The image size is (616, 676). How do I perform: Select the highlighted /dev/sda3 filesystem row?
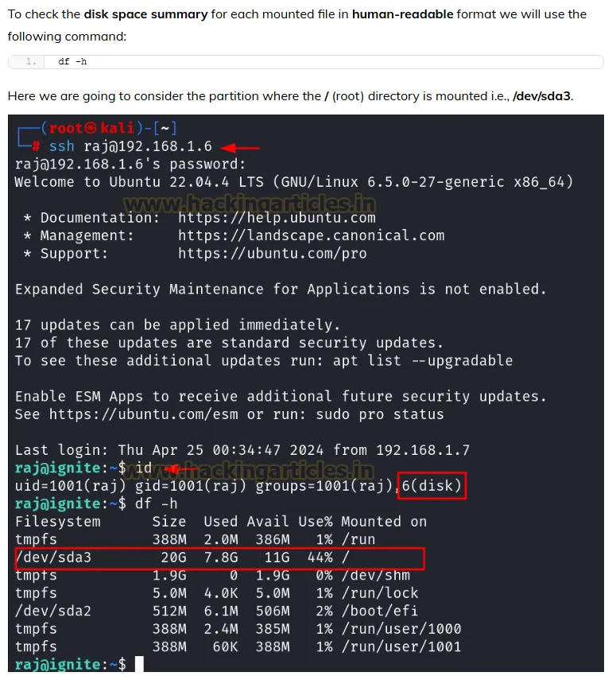[x=219, y=558]
